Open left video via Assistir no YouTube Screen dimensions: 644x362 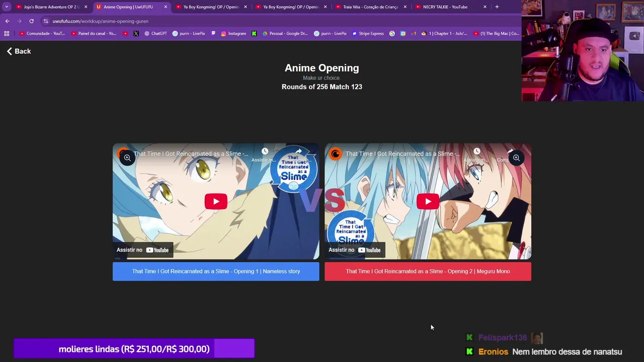click(143, 250)
